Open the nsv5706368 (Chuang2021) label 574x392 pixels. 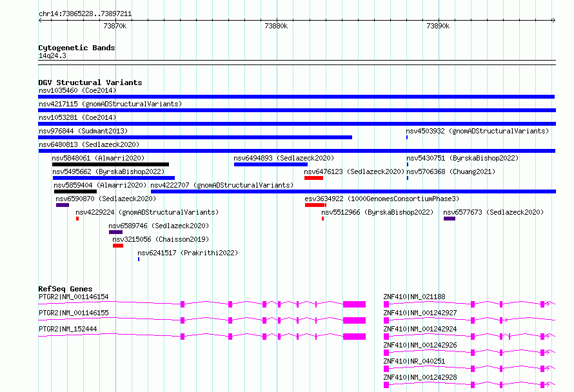click(451, 171)
